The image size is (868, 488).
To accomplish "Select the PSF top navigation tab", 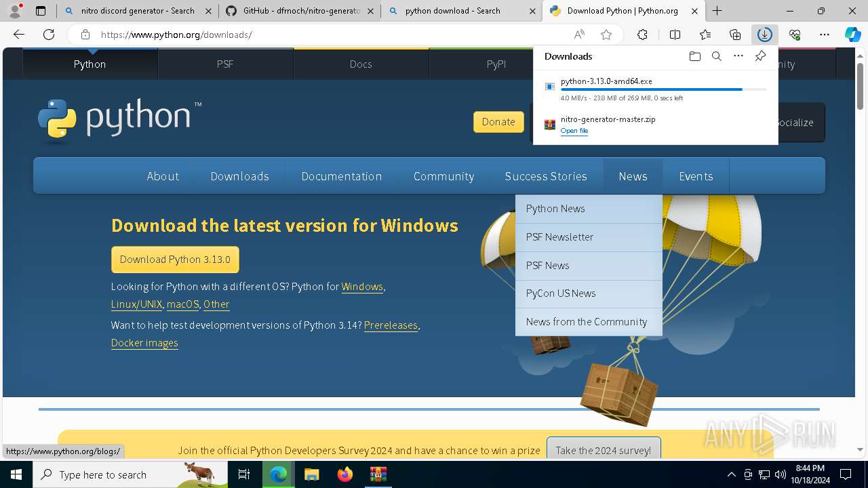I will (225, 64).
